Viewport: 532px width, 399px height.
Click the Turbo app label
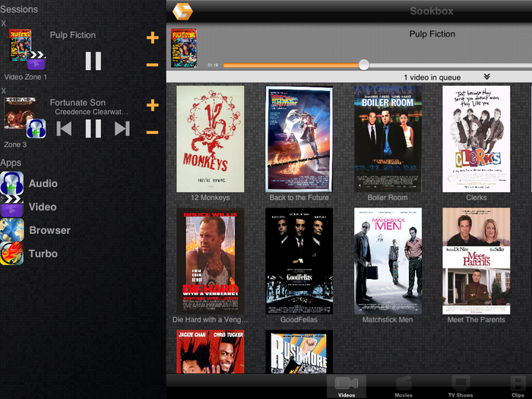(x=43, y=254)
